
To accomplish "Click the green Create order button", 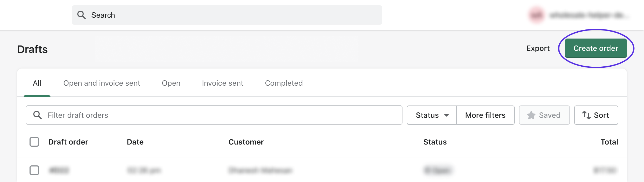I will click(596, 48).
